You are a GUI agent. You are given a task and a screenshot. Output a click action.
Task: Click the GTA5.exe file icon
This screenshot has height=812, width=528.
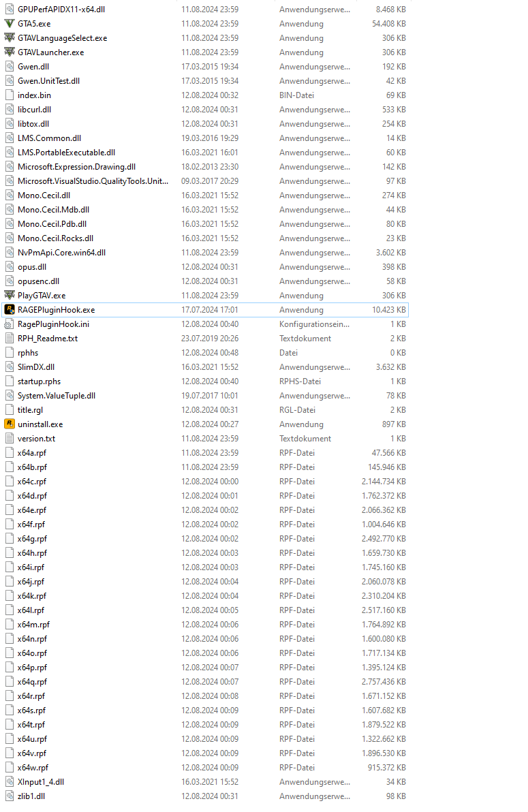click(10, 24)
